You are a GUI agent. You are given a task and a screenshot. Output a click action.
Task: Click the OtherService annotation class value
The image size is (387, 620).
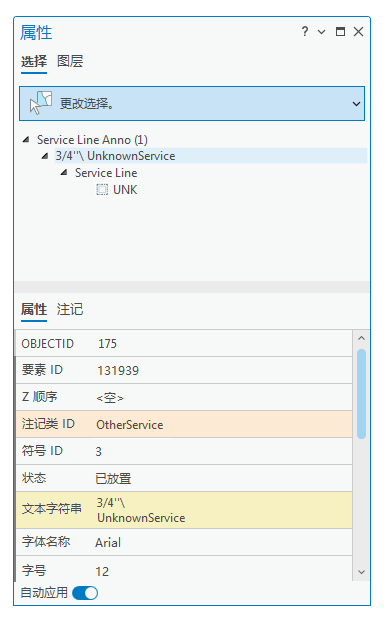point(130,425)
